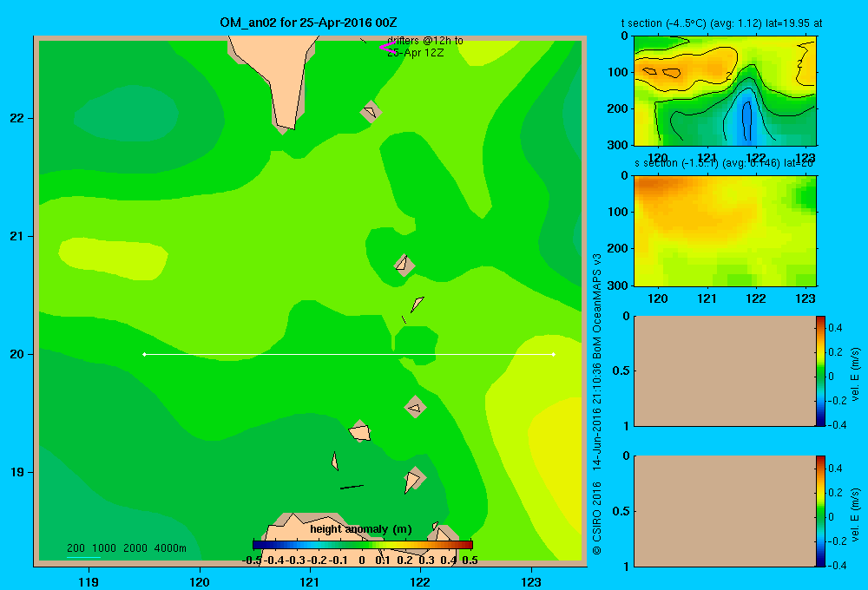
Task: Click the "200 1000 2000 4000m" depth legend
Action: point(126,548)
